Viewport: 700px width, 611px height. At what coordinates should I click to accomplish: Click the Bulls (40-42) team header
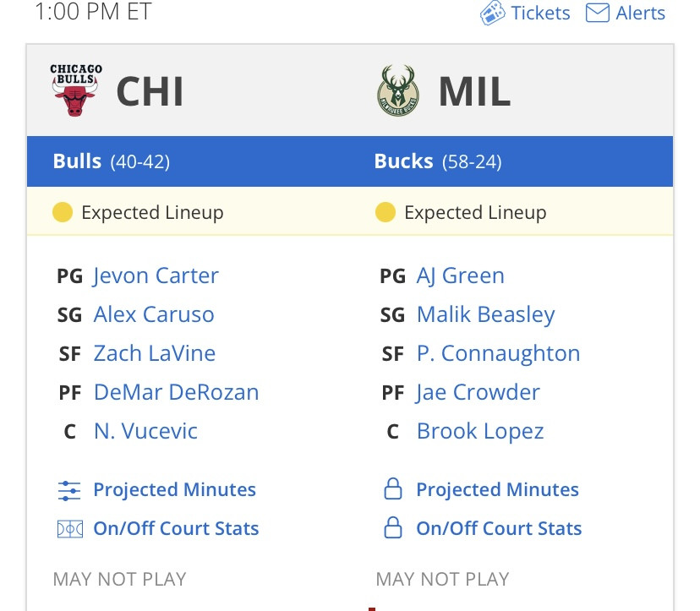pos(111,161)
